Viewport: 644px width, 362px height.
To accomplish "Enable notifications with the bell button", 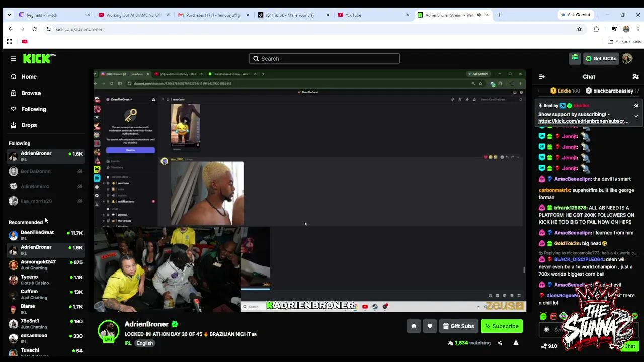I will (414, 326).
